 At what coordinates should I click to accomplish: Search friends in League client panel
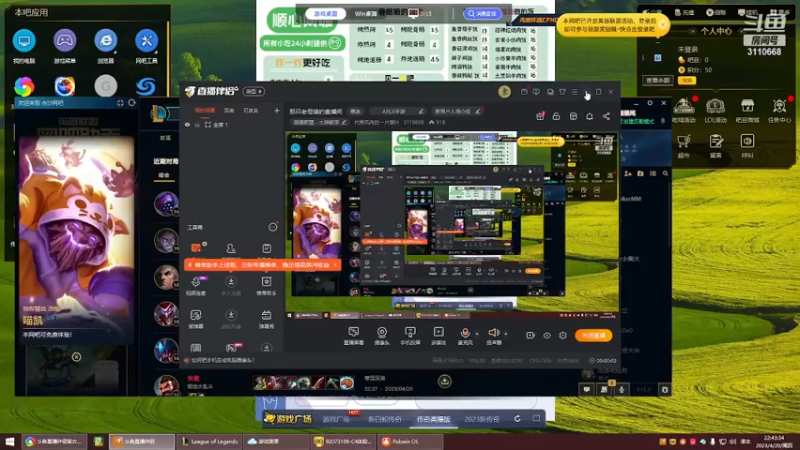665,173
